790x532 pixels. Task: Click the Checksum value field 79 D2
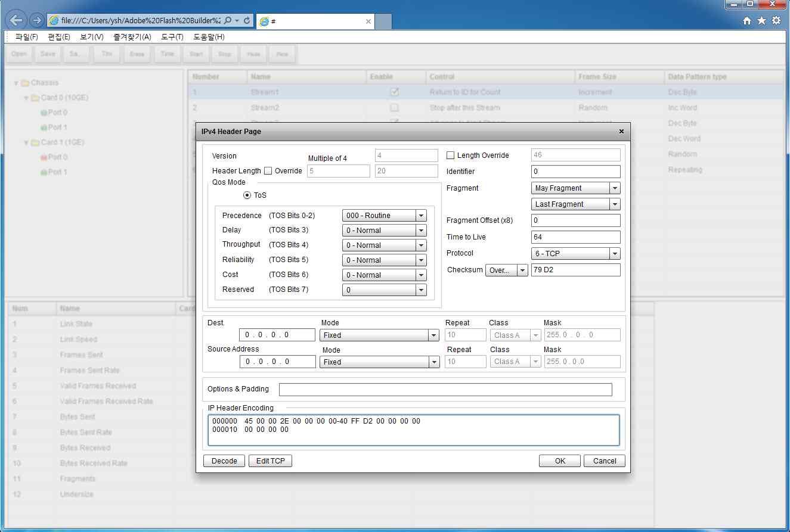click(x=576, y=270)
